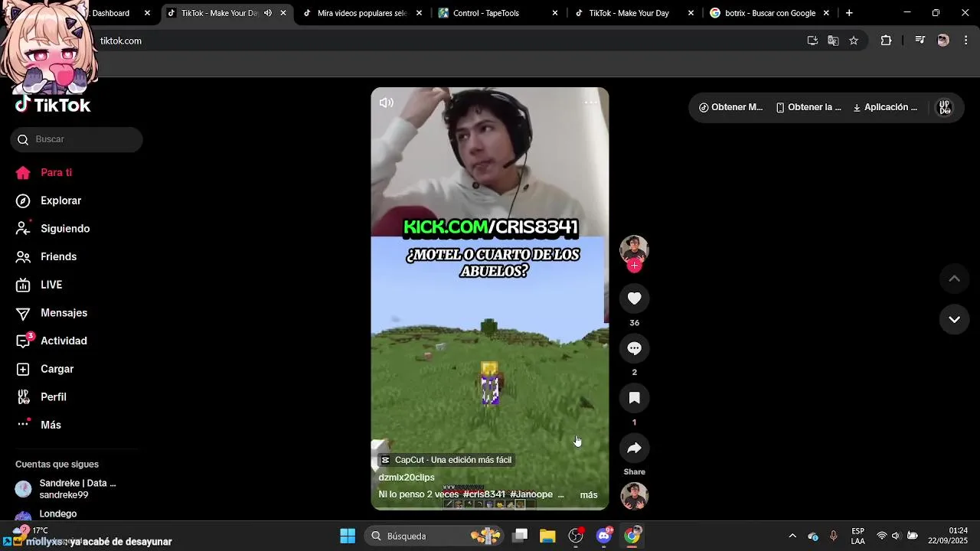Open the Google Translate page icon

[833, 41]
